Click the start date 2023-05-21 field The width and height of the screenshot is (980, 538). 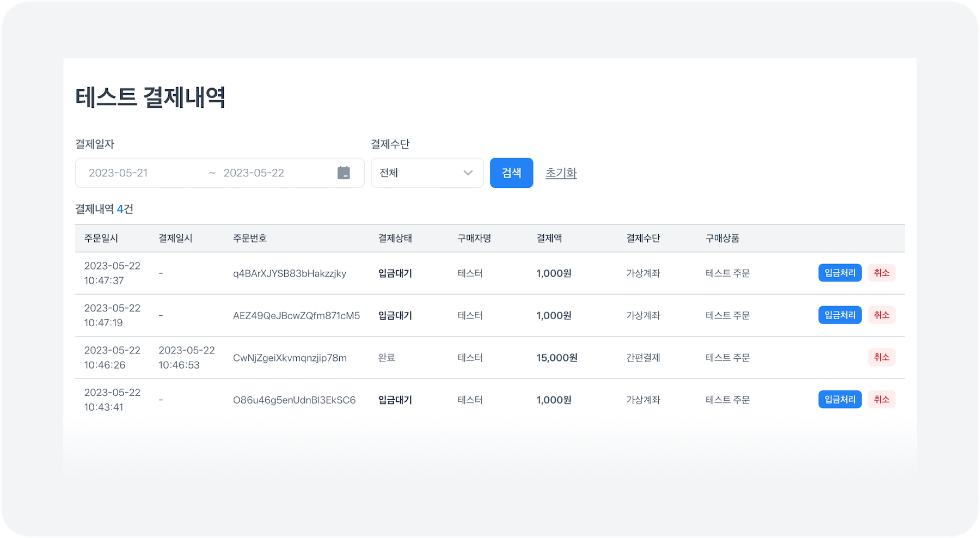click(118, 173)
